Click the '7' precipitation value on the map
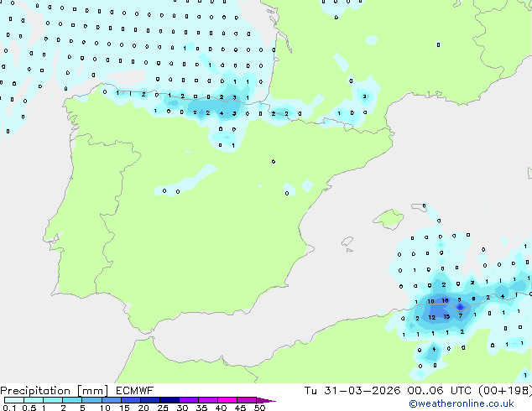The width and height of the screenshot is (532, 411). [x=461, y=315]
